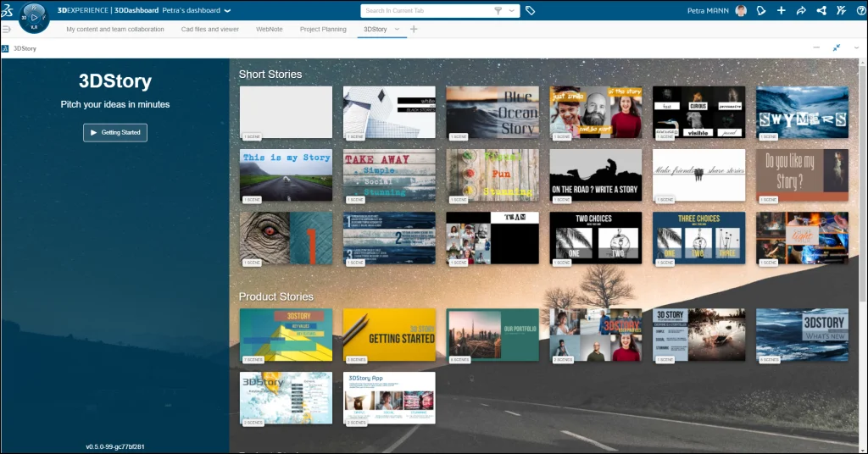This screenshot has width=868, height=454.
Task: Open the 3DStory widget menu chevron
Action: tap(855, 48)
